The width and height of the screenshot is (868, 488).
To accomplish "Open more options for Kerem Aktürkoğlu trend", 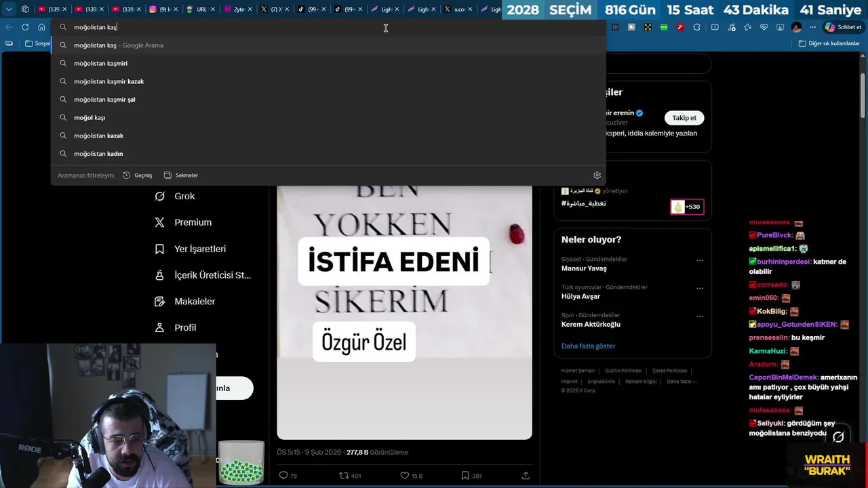I will coord(700,316).
